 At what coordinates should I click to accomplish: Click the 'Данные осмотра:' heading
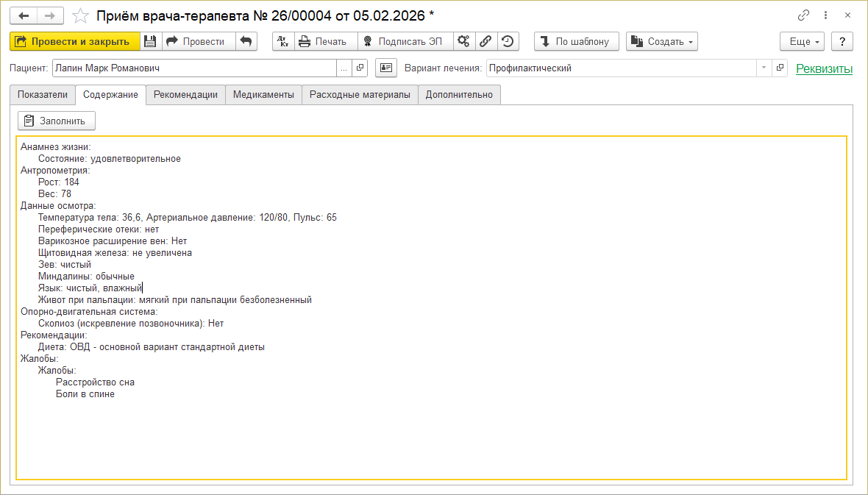click(x=58, y=206)
